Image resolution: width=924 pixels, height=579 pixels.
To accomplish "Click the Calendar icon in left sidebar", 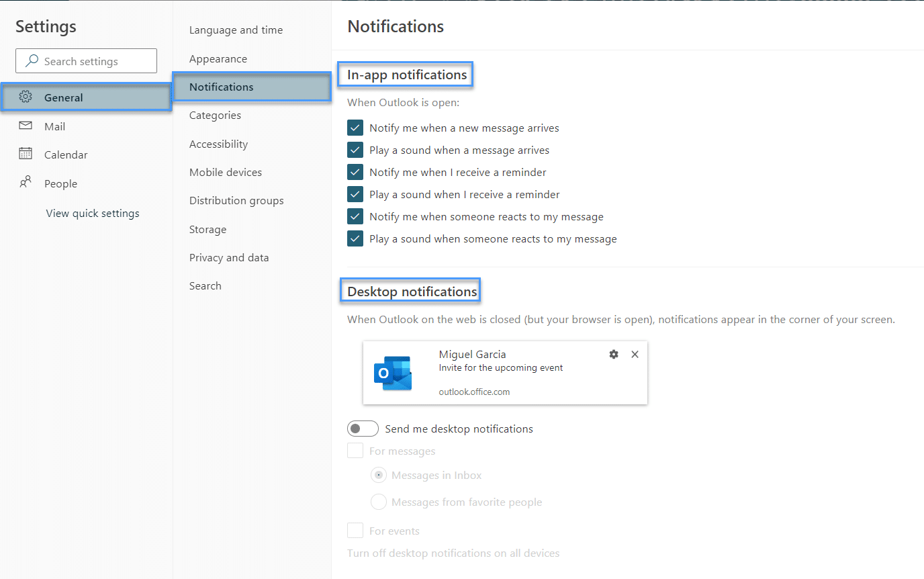I will tap(26, 154).
